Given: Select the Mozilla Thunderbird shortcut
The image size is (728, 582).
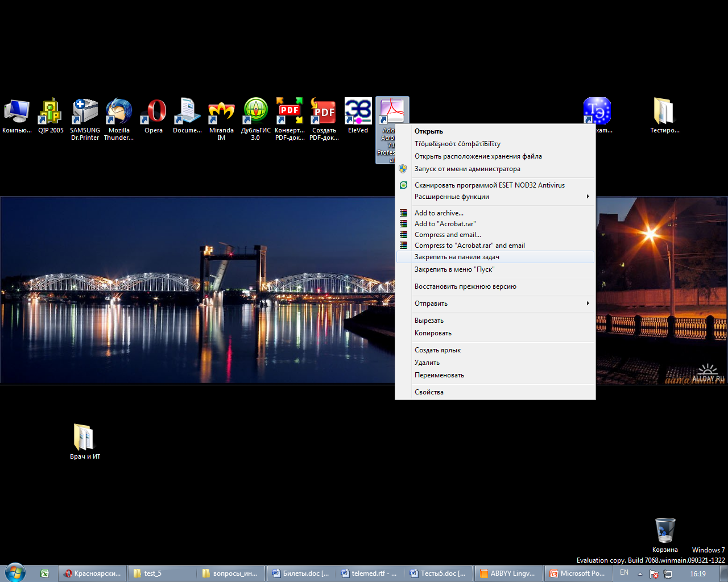Looking at the screenshot, I should click(x=119, y=119).
